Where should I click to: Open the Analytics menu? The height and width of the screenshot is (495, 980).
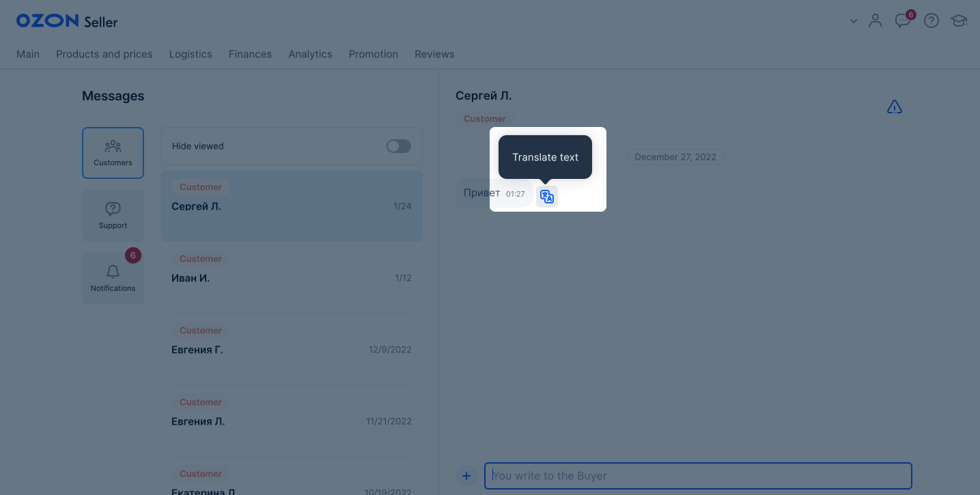(310, 54)
